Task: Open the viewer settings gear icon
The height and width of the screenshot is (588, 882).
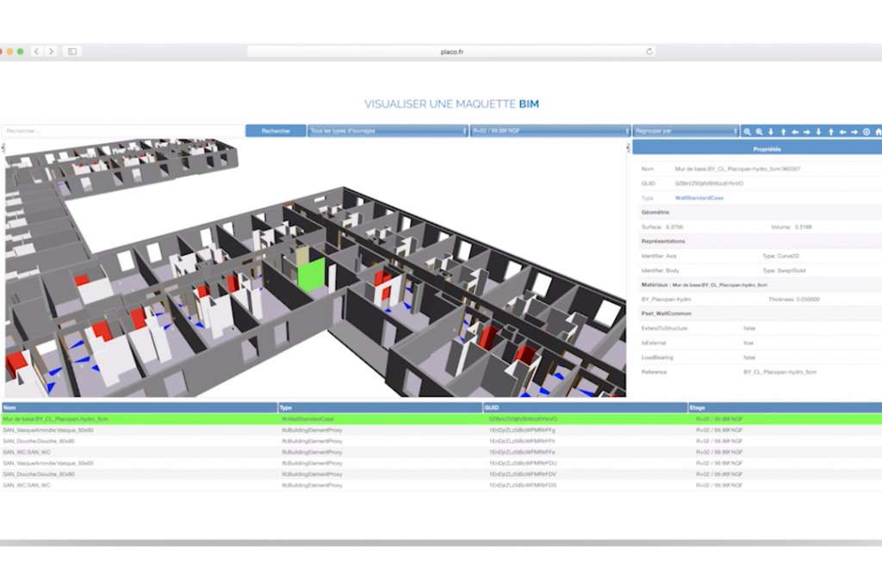Action: pyautogui.click(x=866, y=132)
